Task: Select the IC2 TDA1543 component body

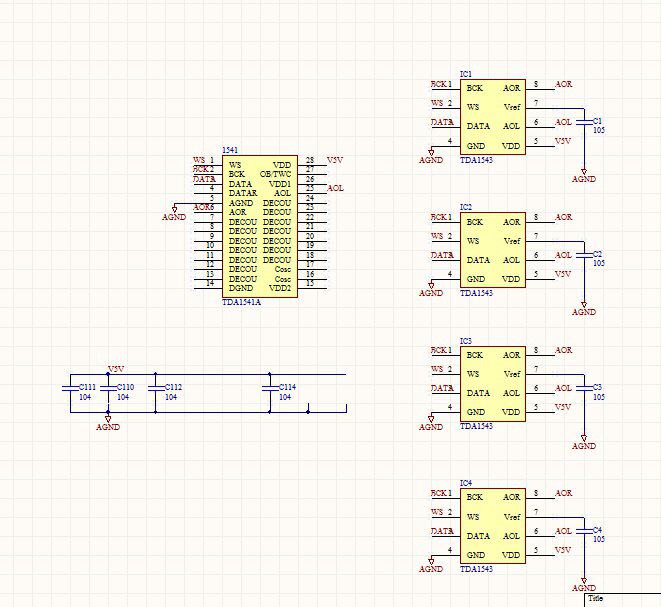Action: coord(493,250)
